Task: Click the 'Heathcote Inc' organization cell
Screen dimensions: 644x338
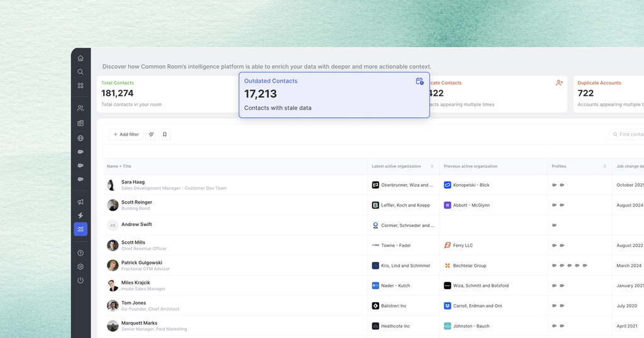Action: click(403, 326)
